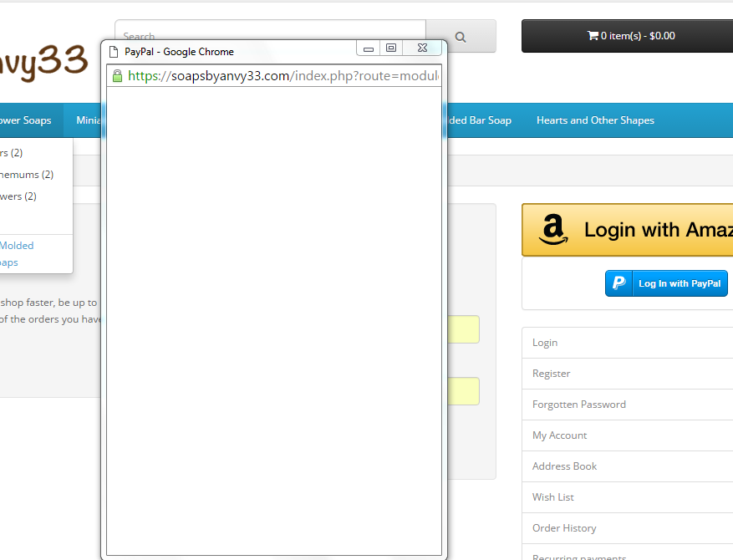The height and width of the screenshot is (560, 733).
Task: Open Hearts and Other Shapes menu
Action: (x=595, y=120)
